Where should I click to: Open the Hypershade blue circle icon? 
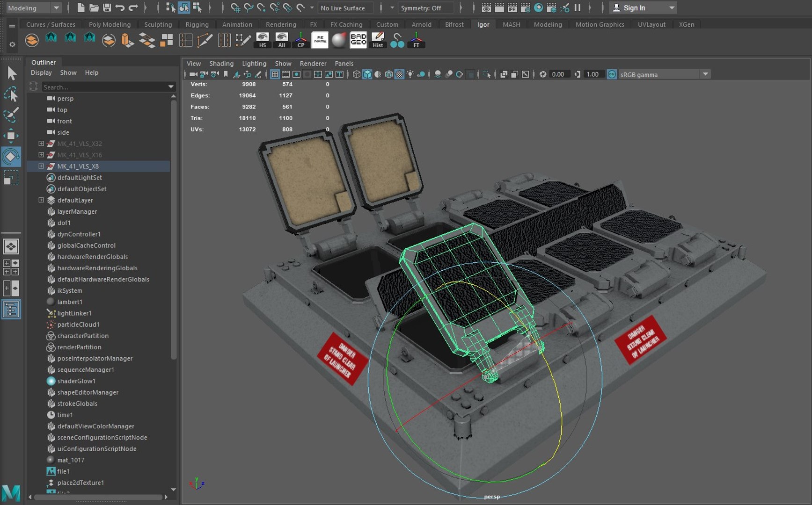click(x=539, y=7)
